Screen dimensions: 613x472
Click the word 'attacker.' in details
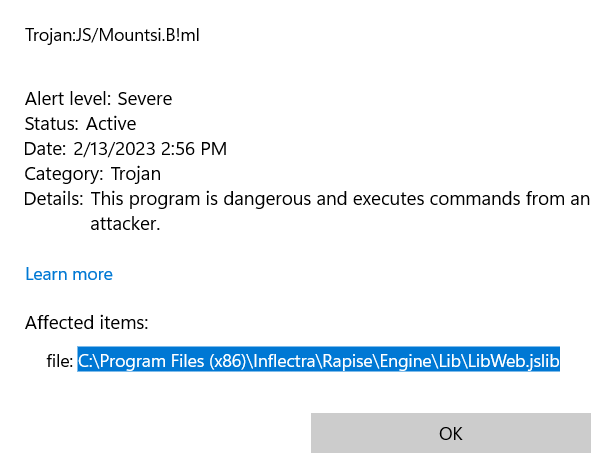coord(125,224)
